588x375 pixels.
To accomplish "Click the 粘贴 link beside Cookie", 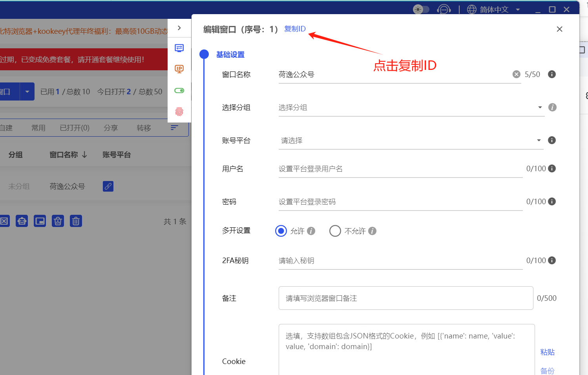I will click(547, 352).
